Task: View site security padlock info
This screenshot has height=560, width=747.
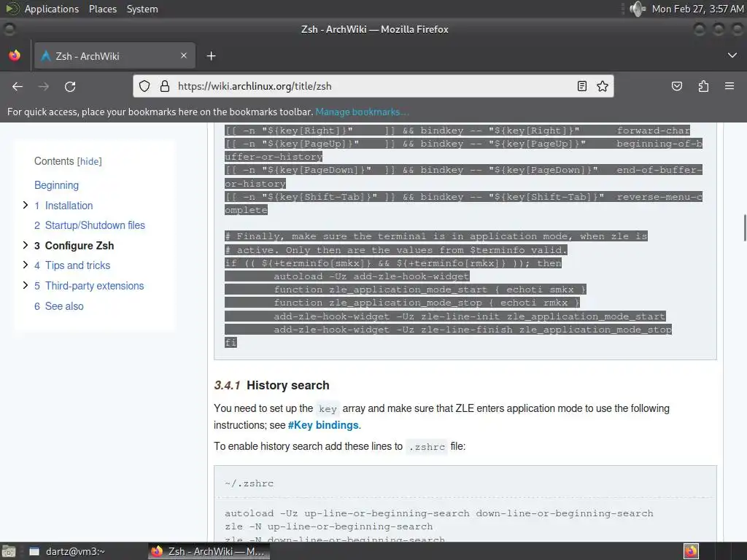Action: (165, 86)
